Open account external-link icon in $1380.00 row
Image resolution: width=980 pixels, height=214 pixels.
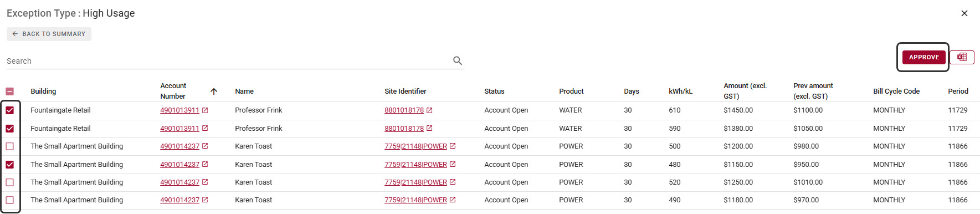coord(205,129)
